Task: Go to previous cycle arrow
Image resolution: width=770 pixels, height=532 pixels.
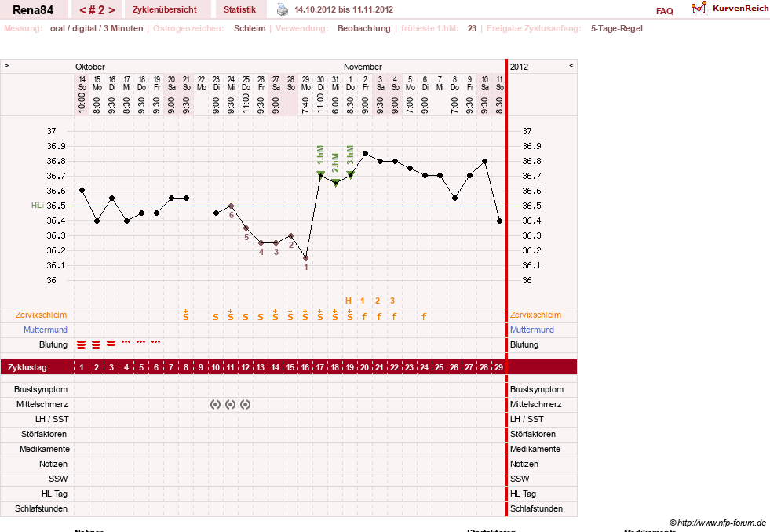Action: click(82, 10)
